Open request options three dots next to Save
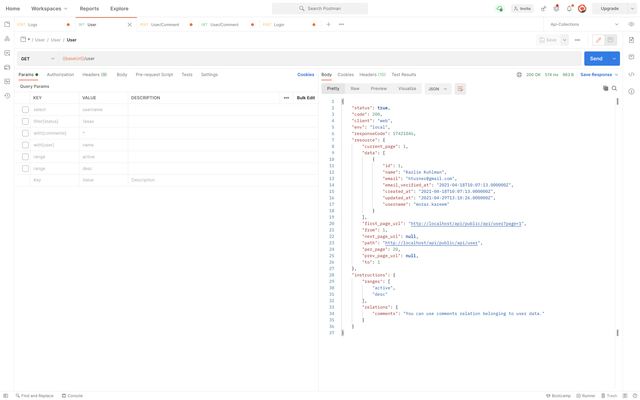 point(577,40)
